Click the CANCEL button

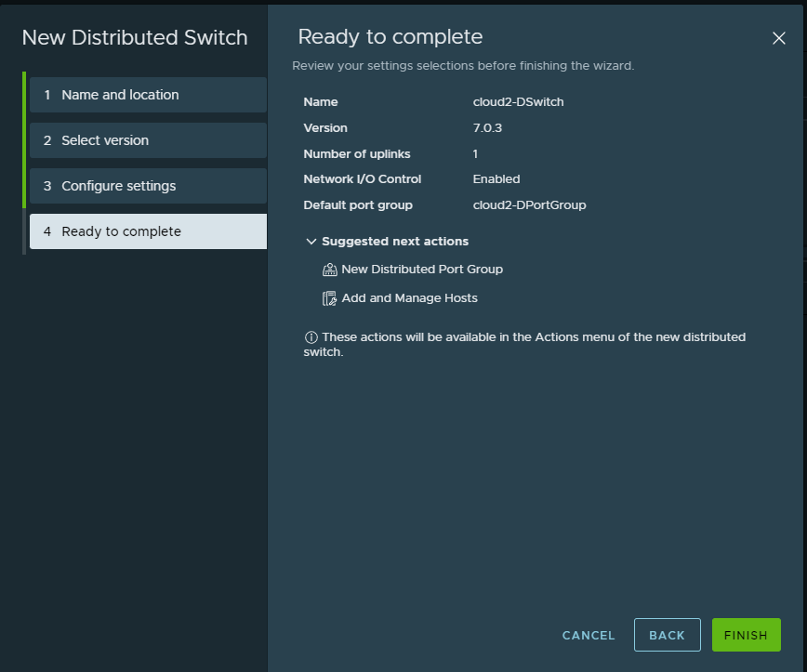[589, 636]
